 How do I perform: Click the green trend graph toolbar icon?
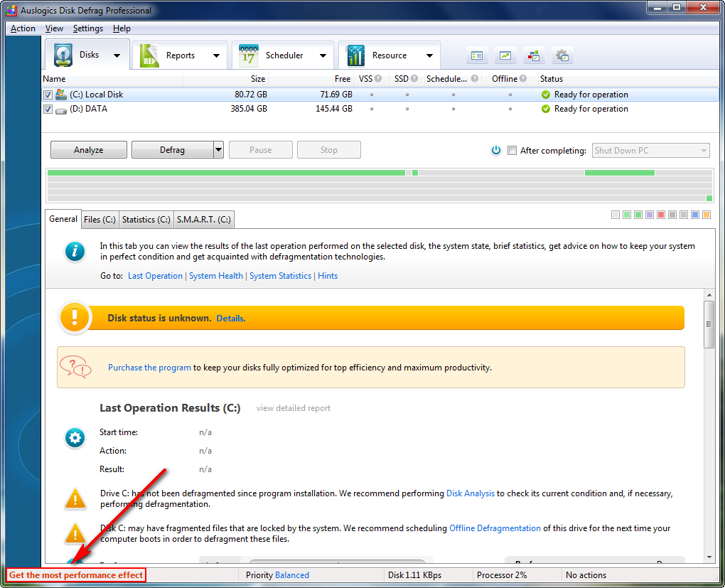coord(505,56)
